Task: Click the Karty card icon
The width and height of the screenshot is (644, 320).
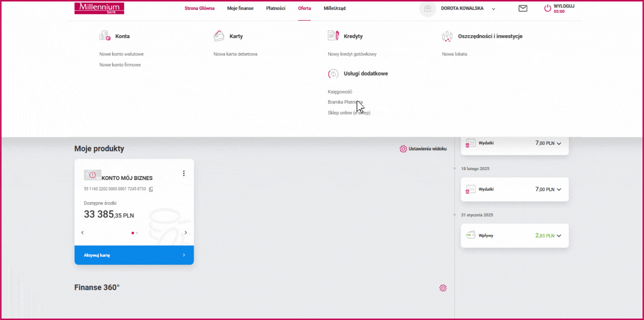Action: pyautogui.click(x=219, y=36)
